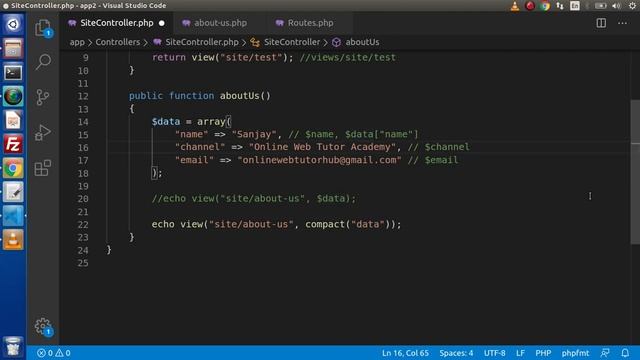Image resolution: width=640 pixels, height=360 pixels.
Task: Open Ubuntu Dash search
Action: tap(13, 24)
